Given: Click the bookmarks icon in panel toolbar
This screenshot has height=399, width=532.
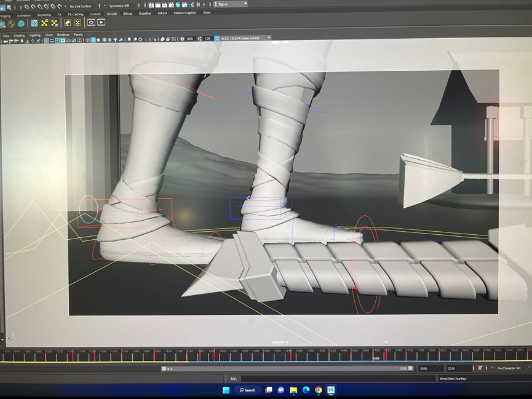Looking at the screenshot, I should pos(22,41).
